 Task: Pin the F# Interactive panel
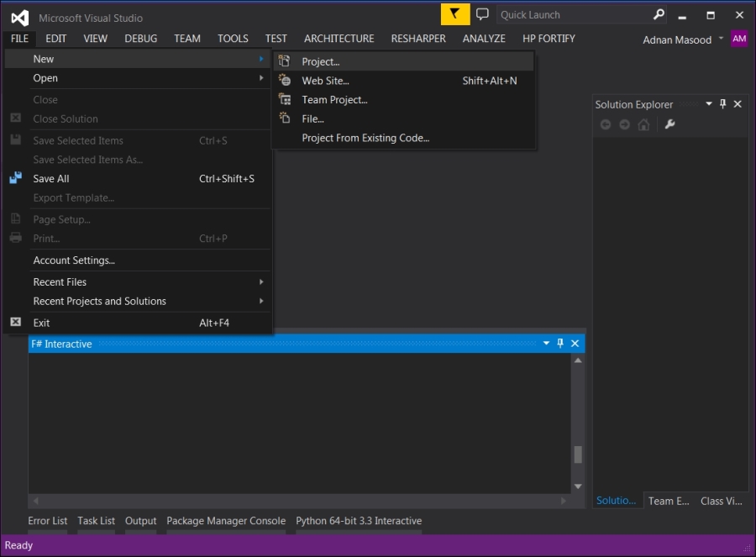(x=560, y=343)
